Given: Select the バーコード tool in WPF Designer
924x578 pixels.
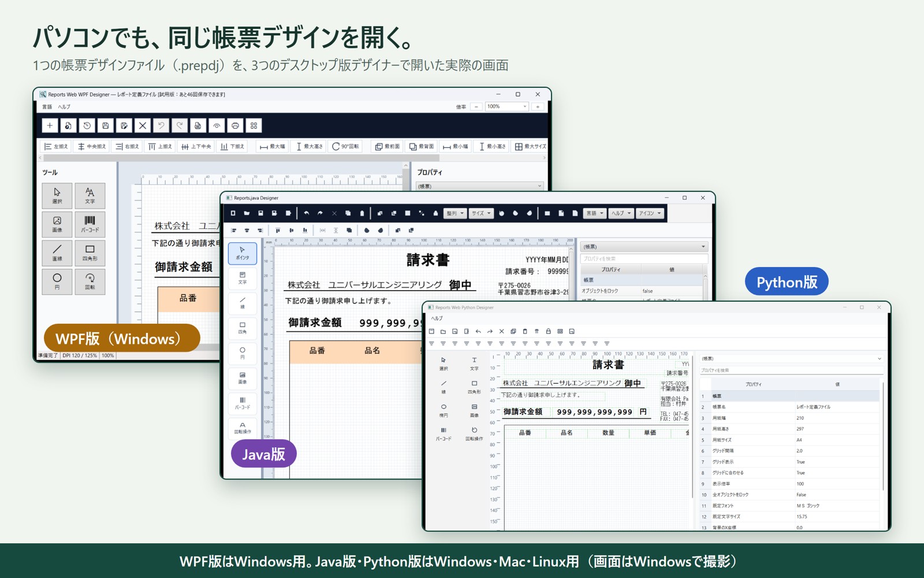Looking at the screenshot, I should tap(90, 224).
